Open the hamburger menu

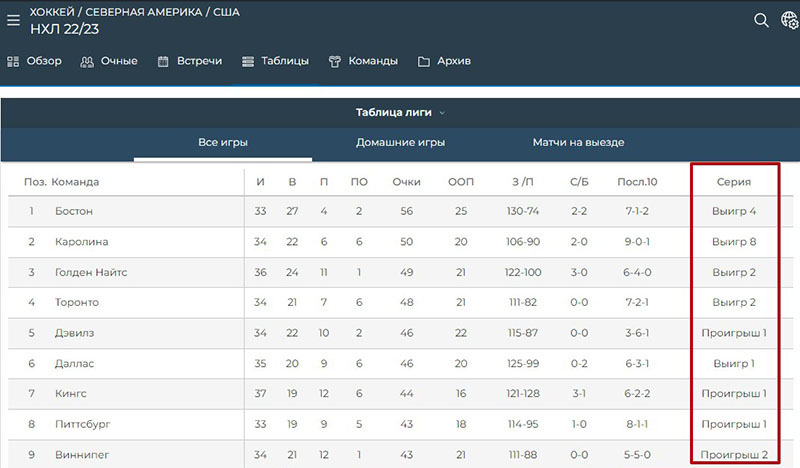point(14,20)
